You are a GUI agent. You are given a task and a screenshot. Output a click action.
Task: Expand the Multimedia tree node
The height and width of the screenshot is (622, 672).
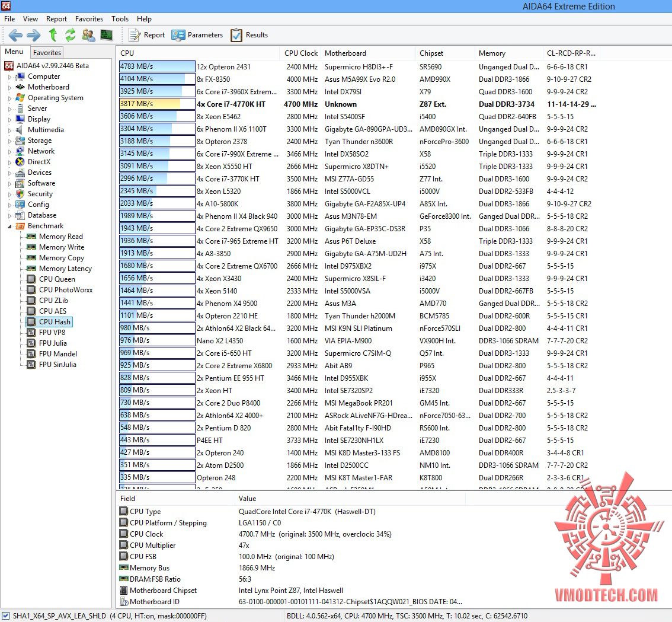pos(9,130)
